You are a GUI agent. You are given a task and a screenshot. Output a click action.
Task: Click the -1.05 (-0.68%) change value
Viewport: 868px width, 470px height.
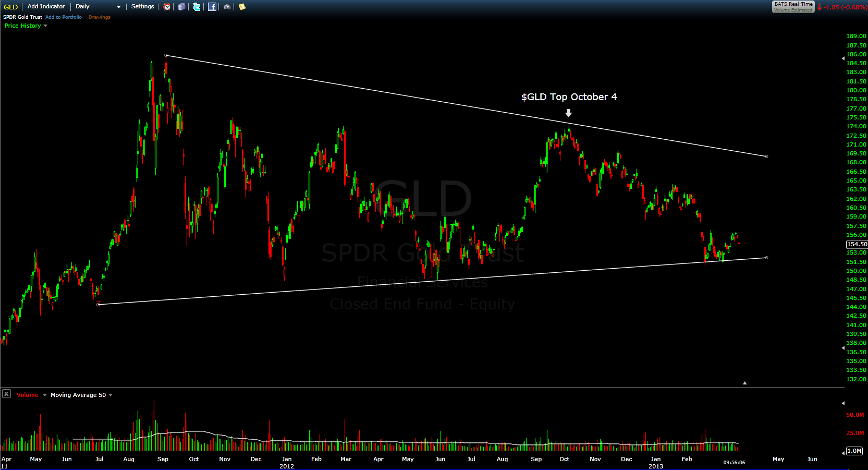pyautogui.click(x=845, y=7)
